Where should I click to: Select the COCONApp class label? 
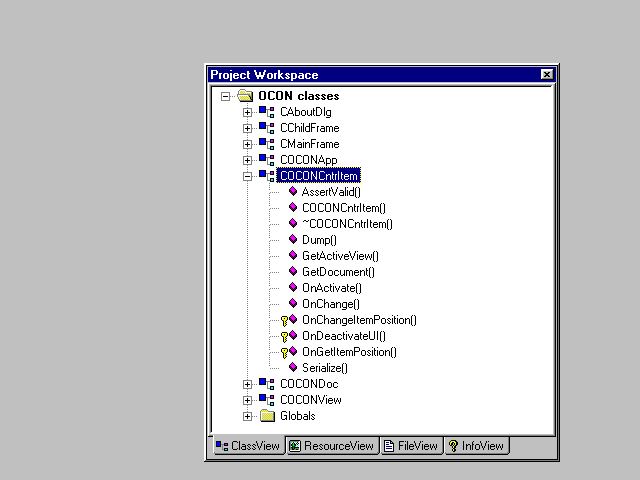click(308, 160)
